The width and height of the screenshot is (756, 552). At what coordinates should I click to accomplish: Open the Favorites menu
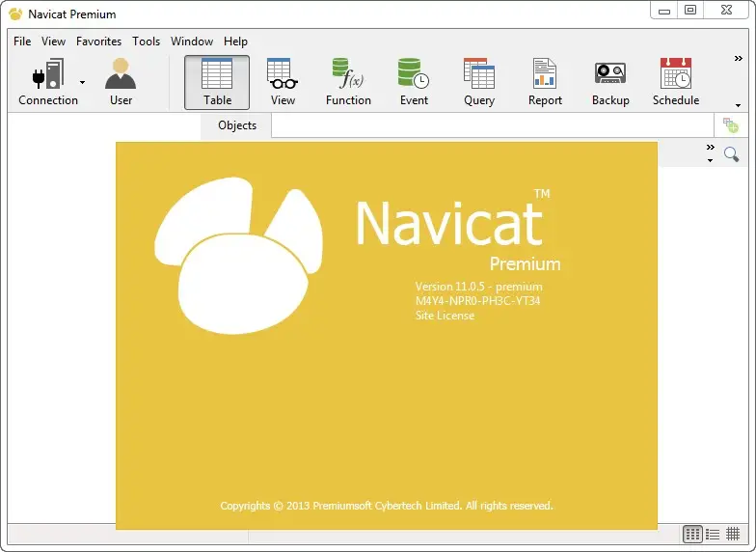pos(98,41)
